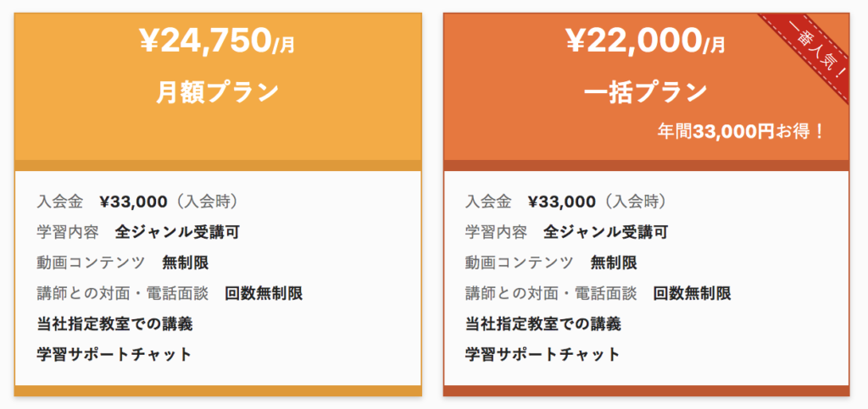Click 回数無制限 in the lump-sum plan card
868x409 pixels.
click(693, 293)
